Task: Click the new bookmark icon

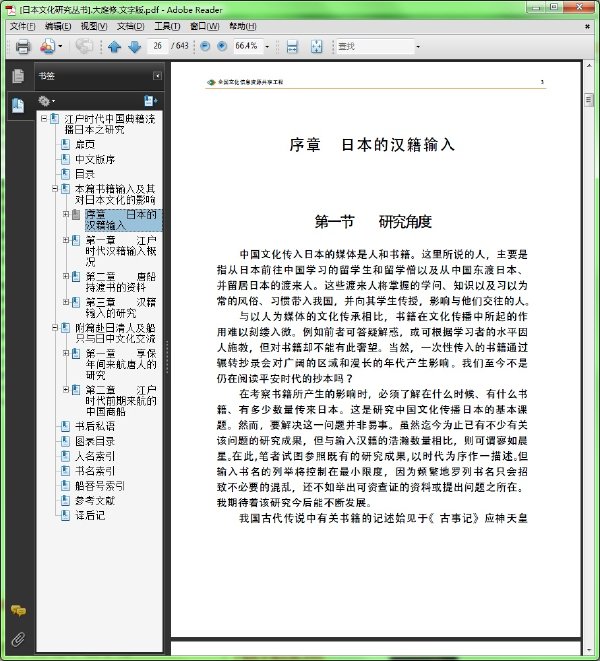Action: [x=150, y=101]
